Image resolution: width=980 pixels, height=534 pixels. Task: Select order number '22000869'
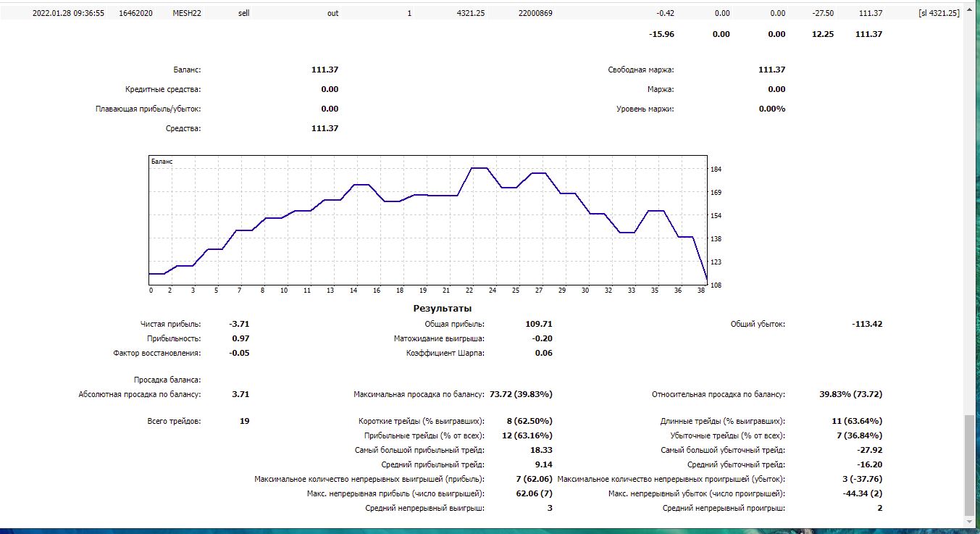(x=536, y=13)
